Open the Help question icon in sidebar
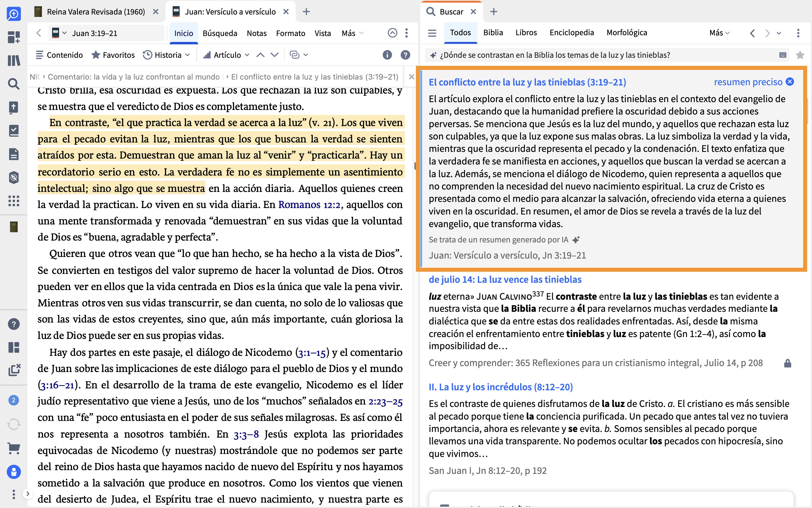 (x=14, y=324)
